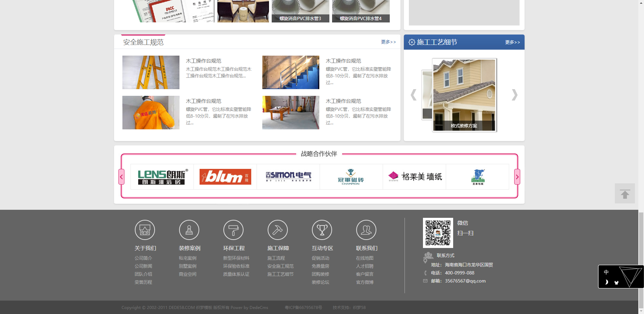Screen dimensions: 644x314
Task: Open the 在线地图 footer link
Action: 365,258
